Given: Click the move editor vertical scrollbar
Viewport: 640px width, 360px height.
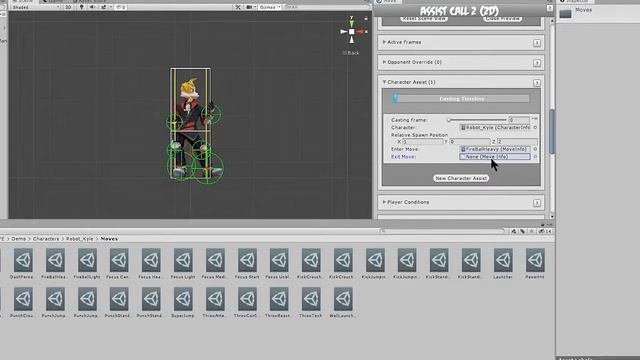Looking at the screenshot, I should tap(552, 131).
